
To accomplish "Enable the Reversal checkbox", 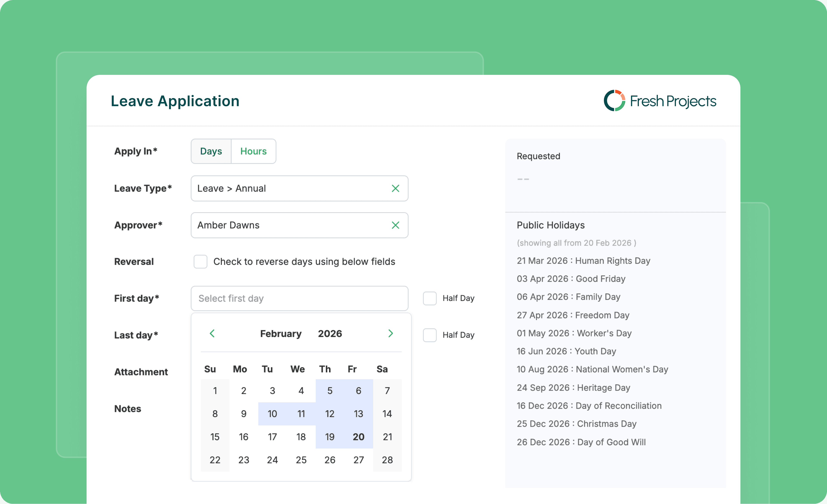I will click(200, 262).
